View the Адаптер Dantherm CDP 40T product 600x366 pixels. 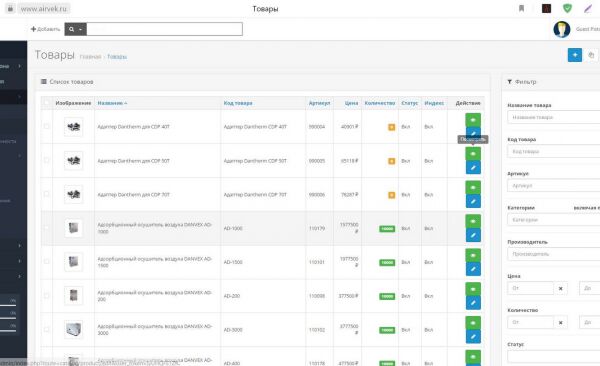(x=473, y=120)
